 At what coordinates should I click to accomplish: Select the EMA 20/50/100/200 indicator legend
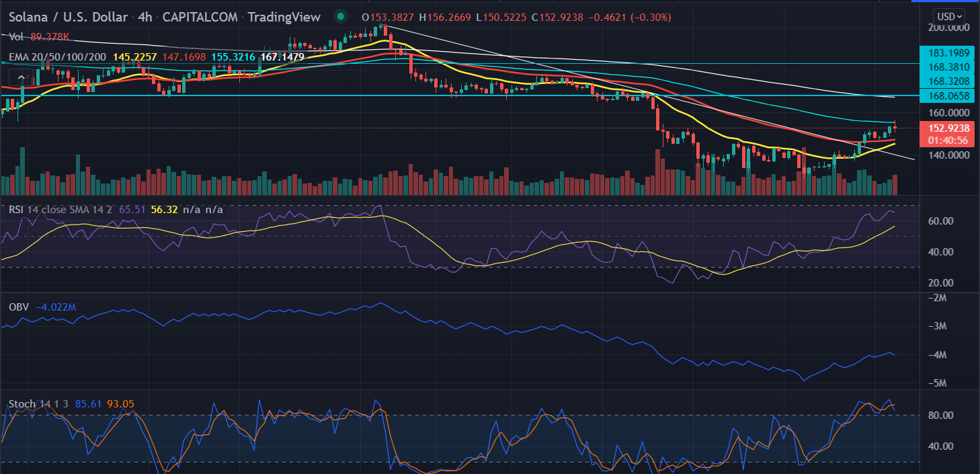58,57
